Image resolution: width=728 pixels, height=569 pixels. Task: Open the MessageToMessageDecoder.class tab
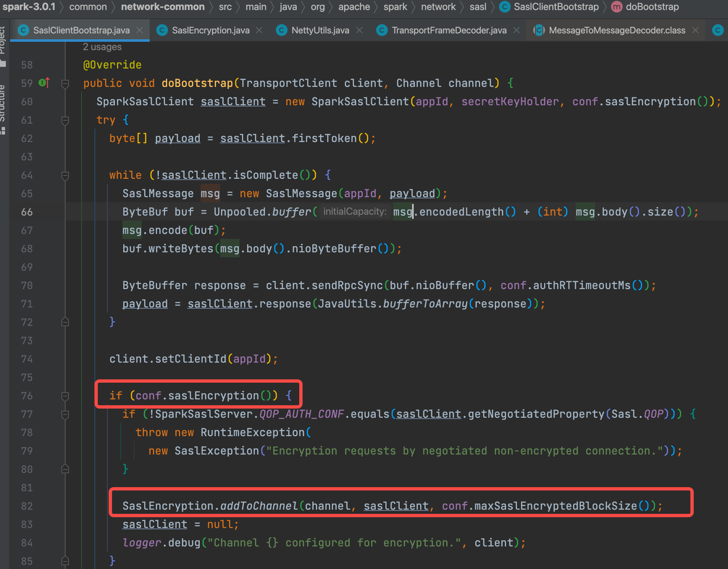coord(617,30)
